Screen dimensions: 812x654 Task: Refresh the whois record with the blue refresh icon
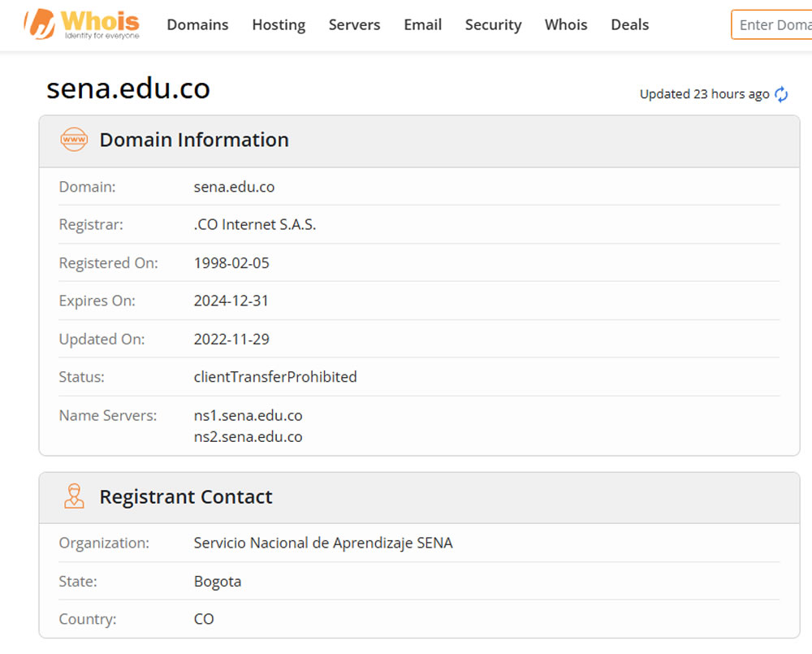781,94
